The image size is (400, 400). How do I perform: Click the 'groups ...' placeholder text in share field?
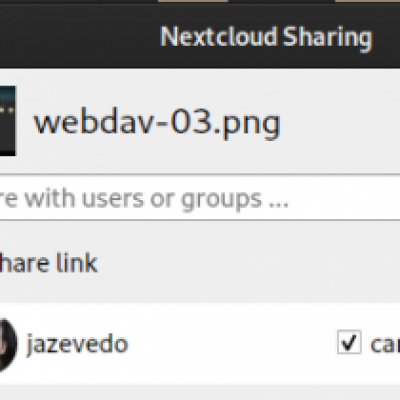click(x=235, y=200)
